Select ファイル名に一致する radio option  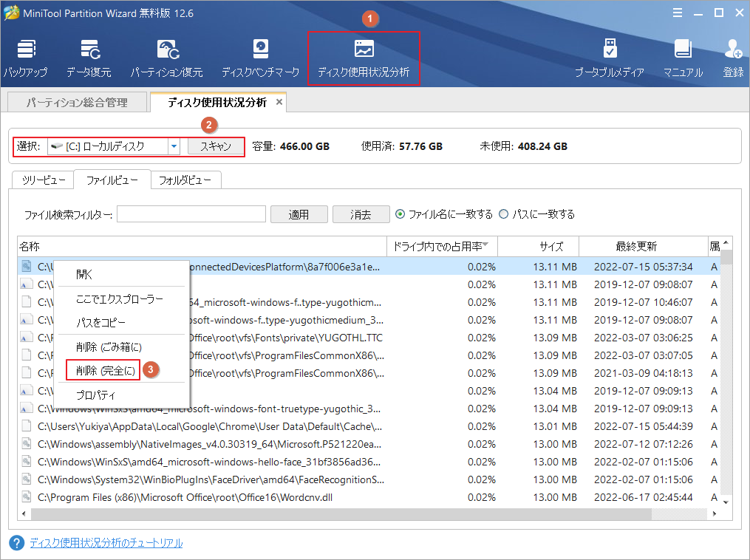[400, 214]
